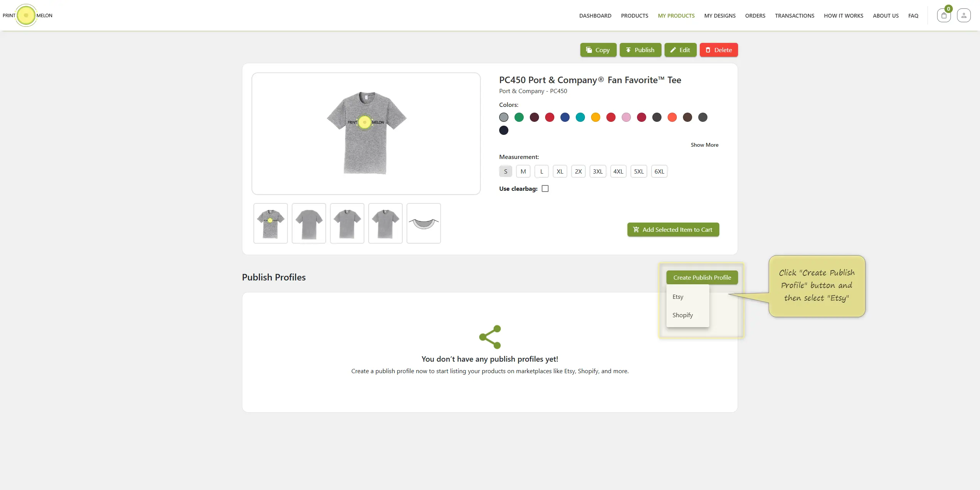Select My Products in the top navigation
The height and width of the screenshot is (490, 980).
[x=676, y=16]
